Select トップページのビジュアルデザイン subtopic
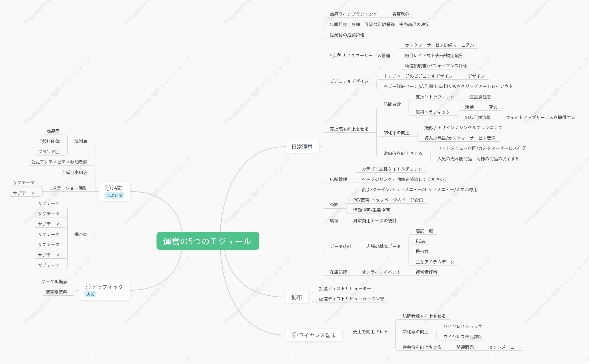The width and height of the screenshot is (589, 364). (418, 76)
